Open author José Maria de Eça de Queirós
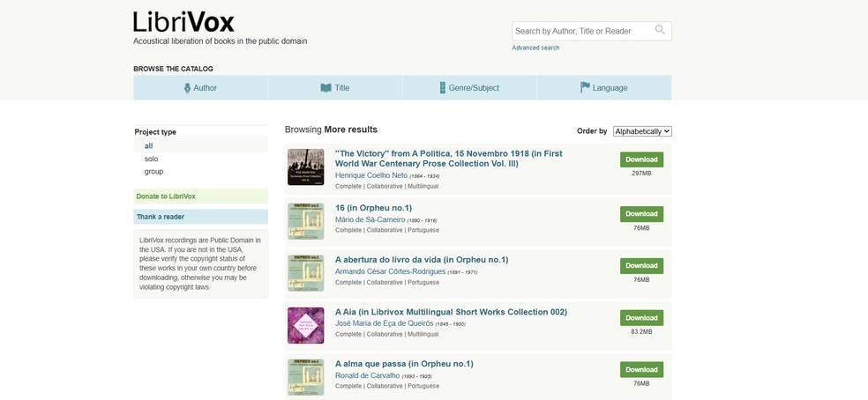 click(x=384, y=323)
